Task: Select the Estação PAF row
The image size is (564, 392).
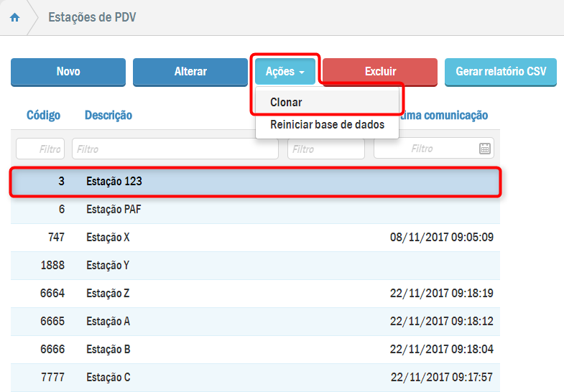Action: pyautogui.click(x=255, y=210)
